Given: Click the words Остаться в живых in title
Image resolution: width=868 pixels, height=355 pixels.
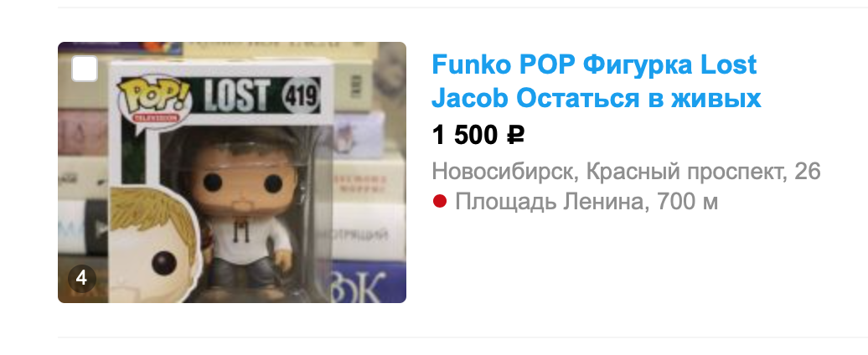Looking at the screenshot, I should click(638, 99).
